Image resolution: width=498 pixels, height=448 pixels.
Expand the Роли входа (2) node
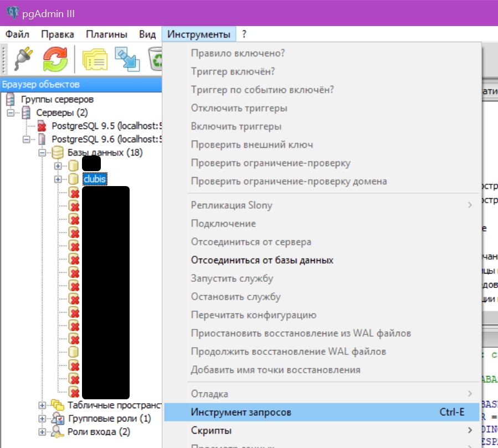42,432
